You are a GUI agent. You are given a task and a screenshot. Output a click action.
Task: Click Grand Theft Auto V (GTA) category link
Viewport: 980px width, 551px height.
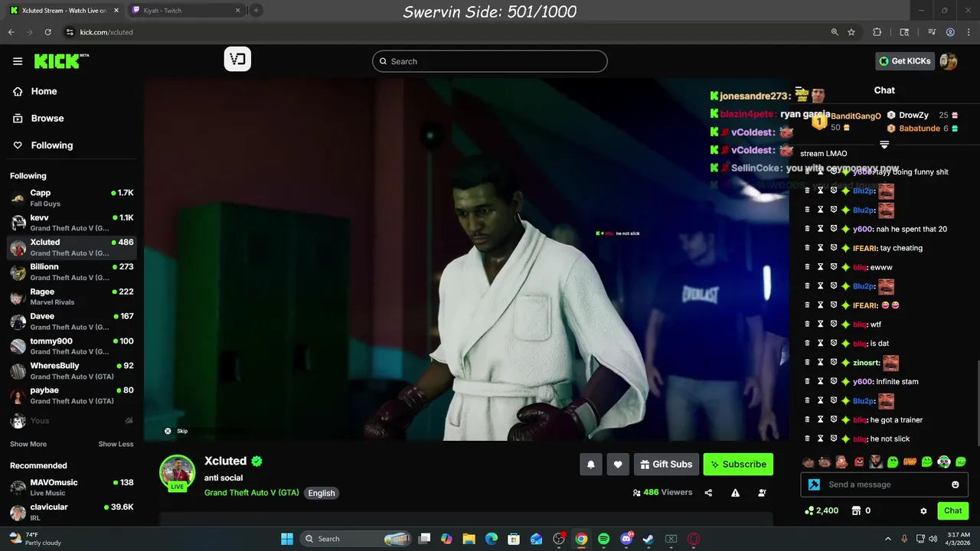point(251,493)
